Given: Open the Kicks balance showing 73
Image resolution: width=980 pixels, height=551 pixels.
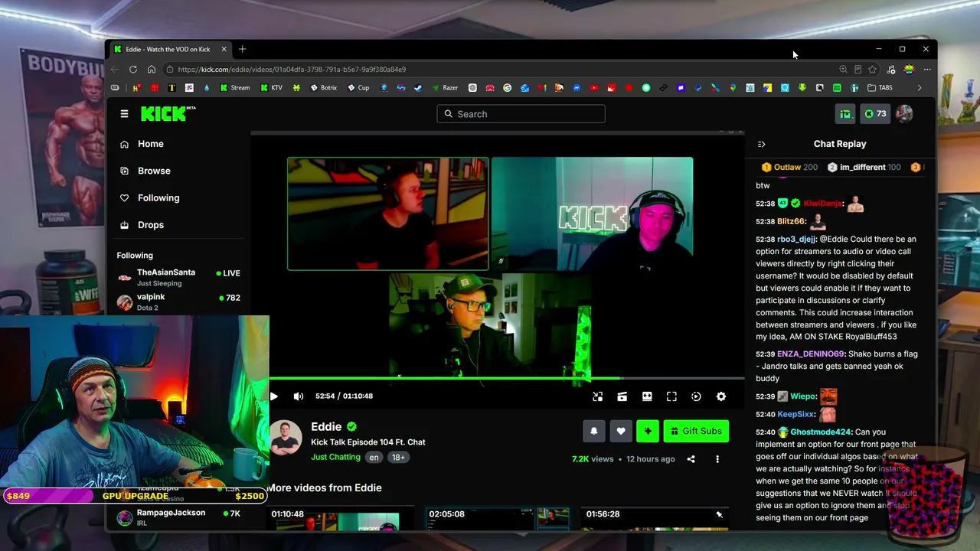Looking at the screenshot, I should [x=875, y=114].
